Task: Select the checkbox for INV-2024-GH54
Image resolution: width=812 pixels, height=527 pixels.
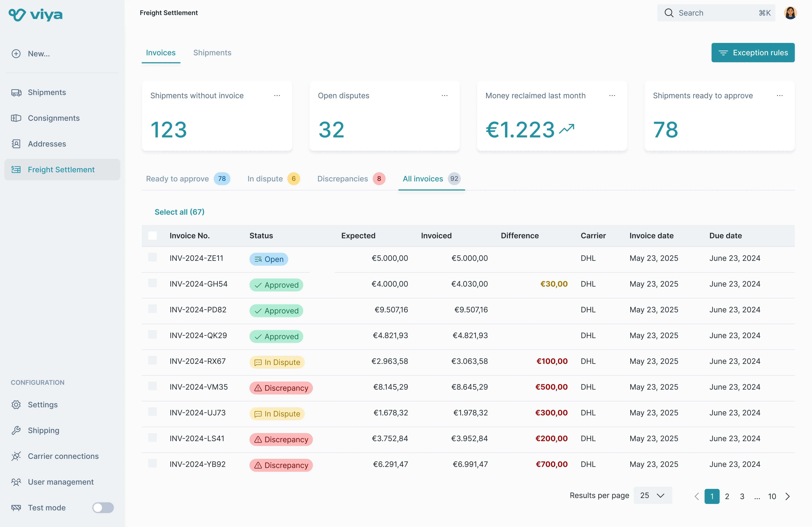Action: click(153, 283)
